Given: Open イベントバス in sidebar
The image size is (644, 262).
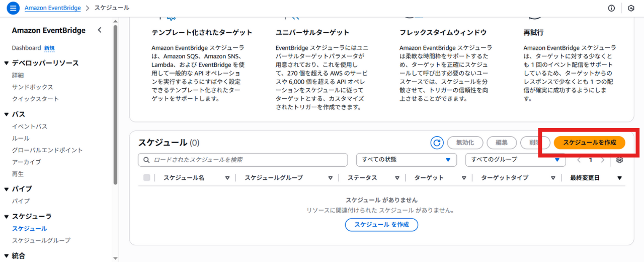Looking at the screenshot, I should point(30,126).
